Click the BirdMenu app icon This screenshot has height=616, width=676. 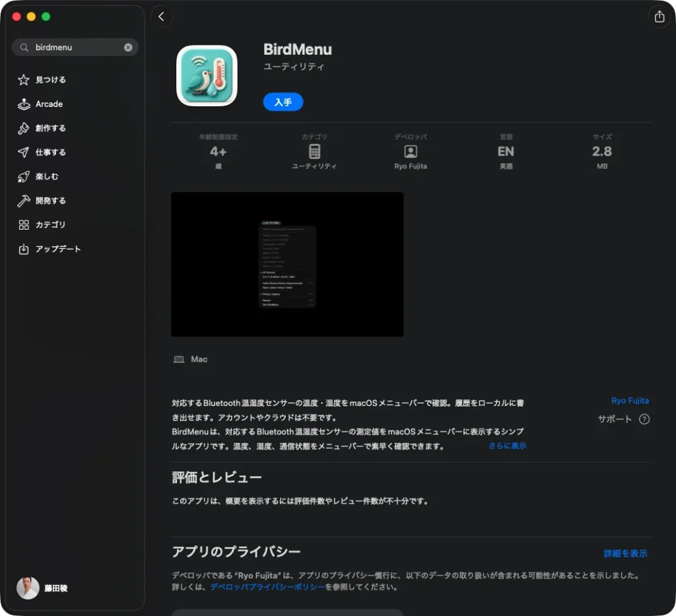(207, 75)
